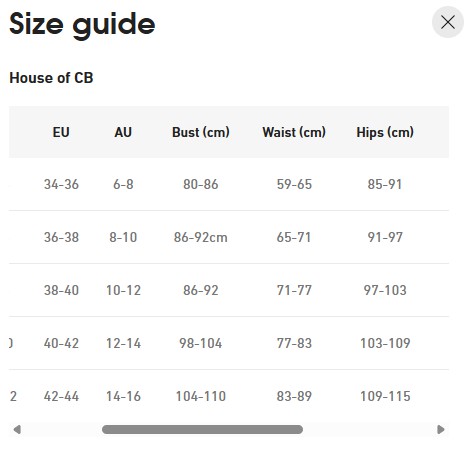Click the Size guide title
This screenshot has height=450, width=468.
tap(82, 24)
